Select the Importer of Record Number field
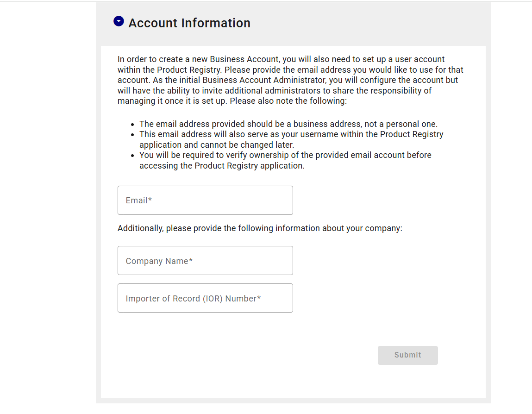The width and height of the screenshot is (532, 414). (x=205, y=298)
